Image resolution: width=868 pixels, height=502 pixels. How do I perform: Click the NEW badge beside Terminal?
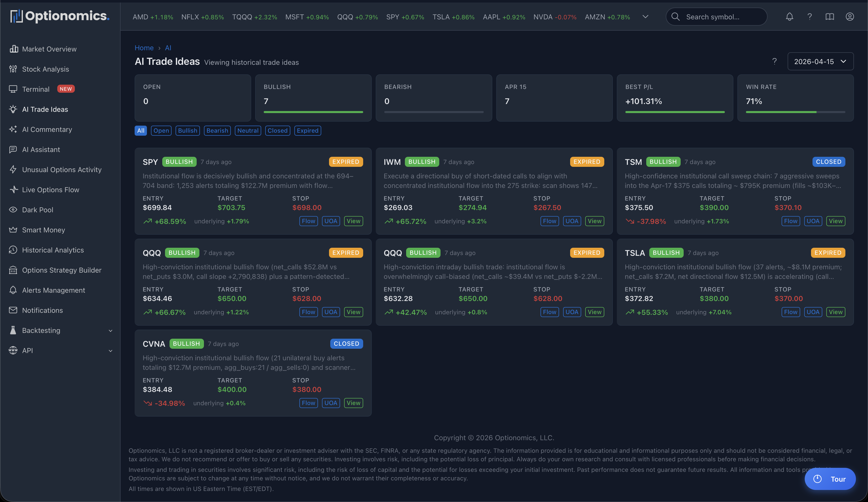pos(66,89)
